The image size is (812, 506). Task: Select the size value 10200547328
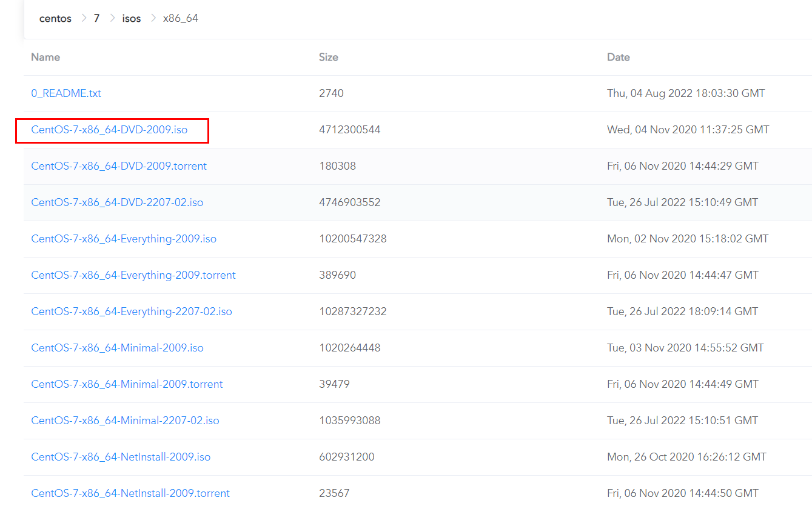coord(353,239)
